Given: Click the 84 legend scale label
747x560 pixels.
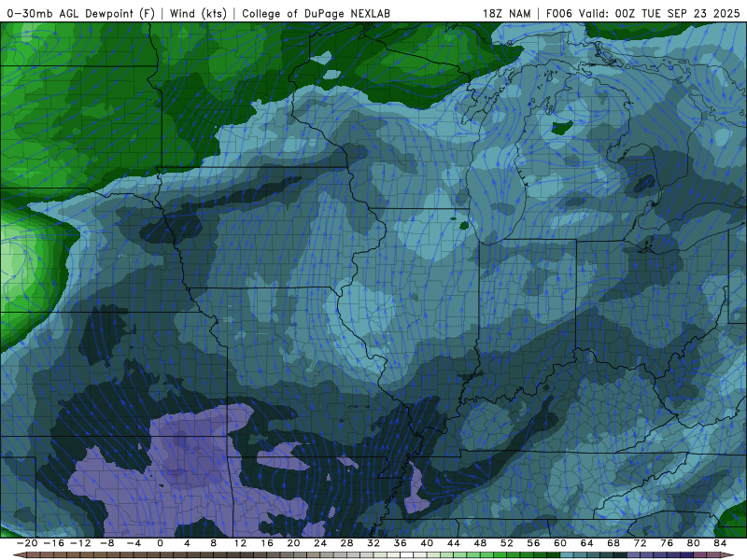Looking at the screenshot, I should tap(720, 543).
